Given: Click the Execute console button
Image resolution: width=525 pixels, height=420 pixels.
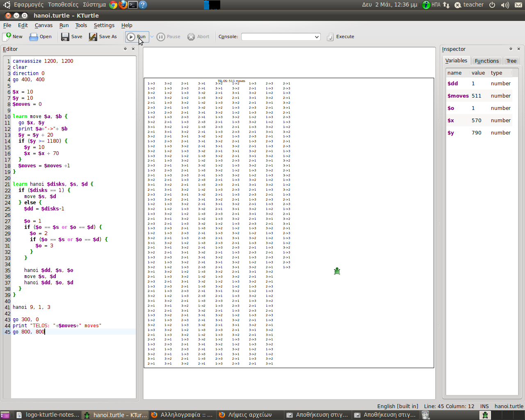Looking at the screenshot, I should (x=341, y=37).
